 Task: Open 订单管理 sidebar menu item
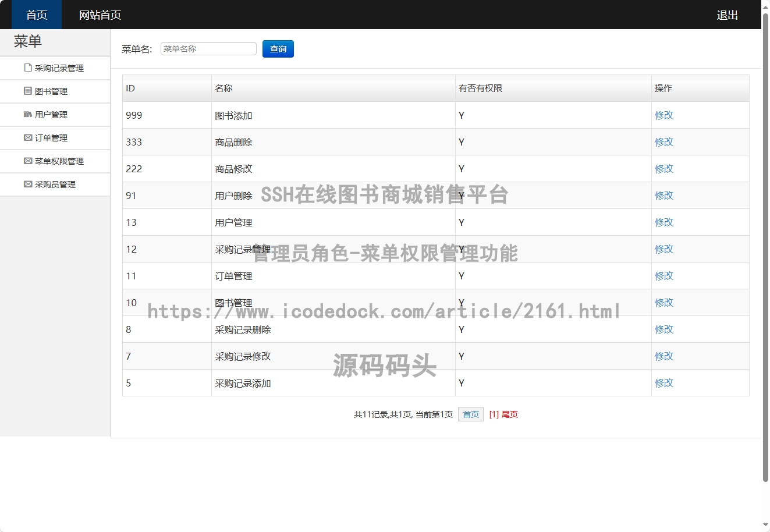pyautogui.click(x=55, y=138)
